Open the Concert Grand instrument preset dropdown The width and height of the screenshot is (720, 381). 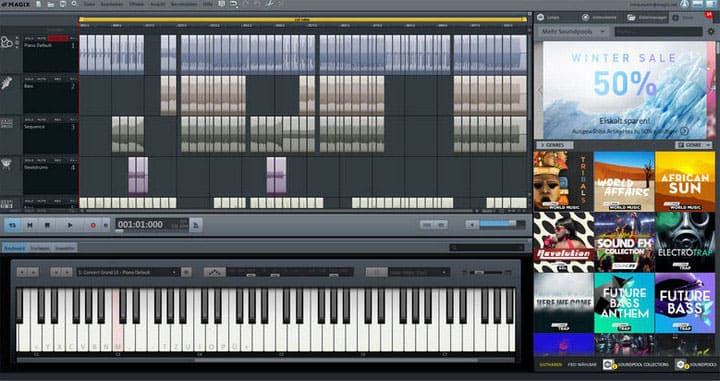click(x=128, y=272)
